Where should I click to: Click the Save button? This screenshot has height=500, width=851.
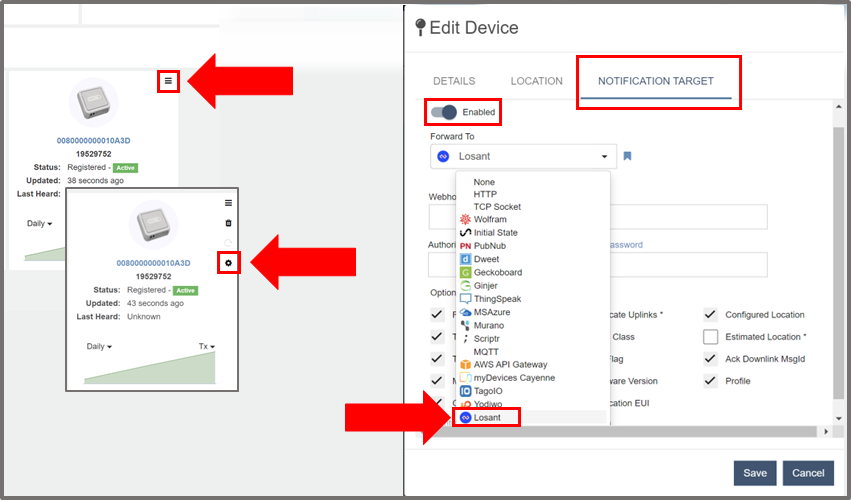click(x=755, y=473)
